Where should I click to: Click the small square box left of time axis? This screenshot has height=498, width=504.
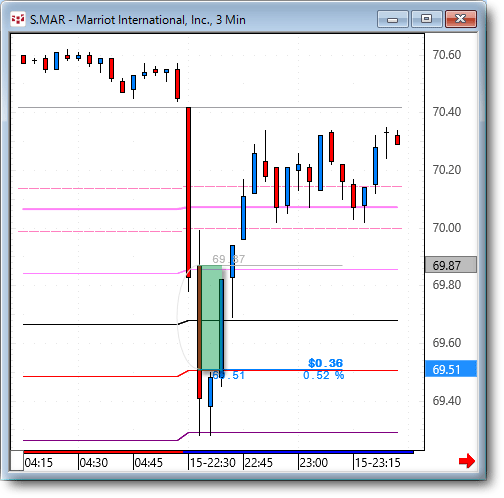17,461
